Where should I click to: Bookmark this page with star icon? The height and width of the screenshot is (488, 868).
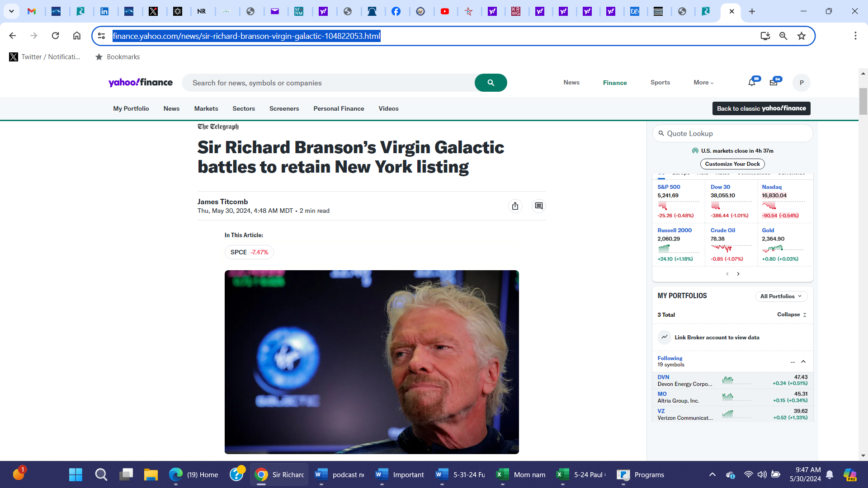[802, 36]
